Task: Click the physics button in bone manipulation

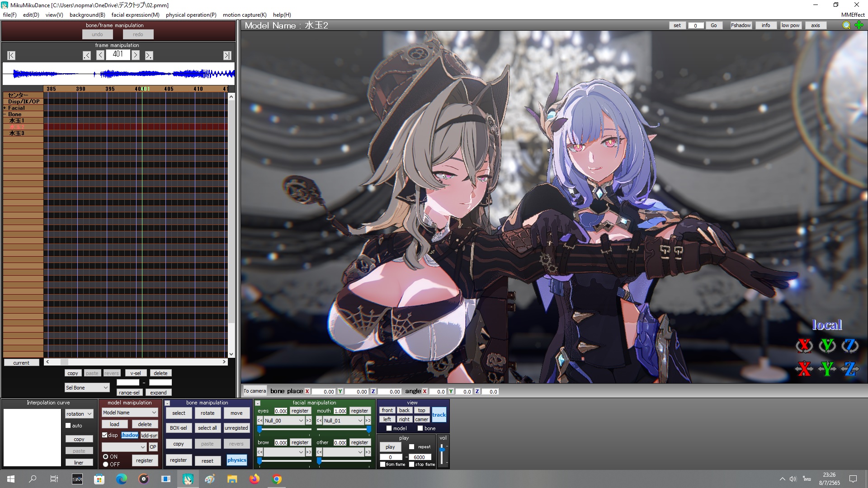Action: [x=237, y=460]
